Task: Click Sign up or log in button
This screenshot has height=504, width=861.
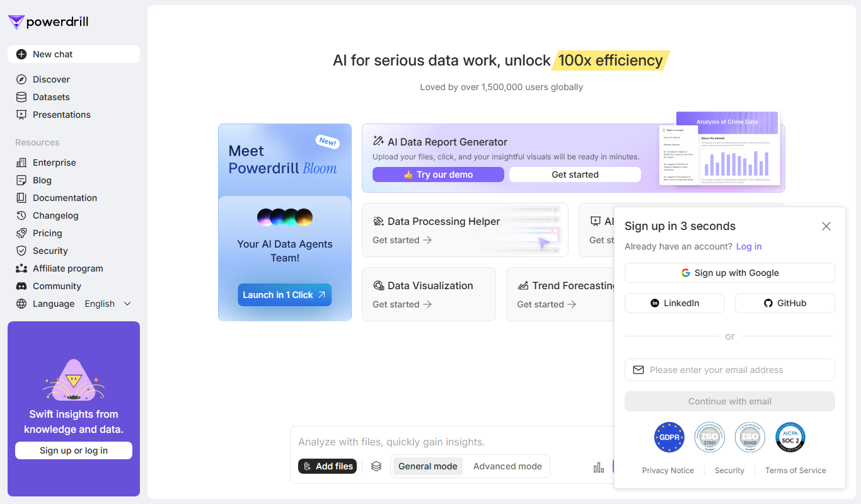Action: coord(74,450)
